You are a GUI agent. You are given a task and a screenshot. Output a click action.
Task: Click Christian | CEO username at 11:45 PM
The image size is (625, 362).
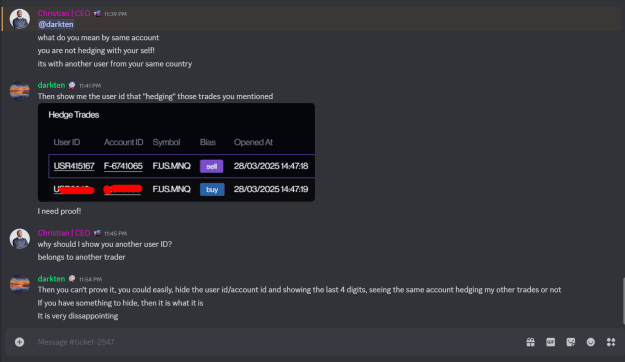pos(64,233)
